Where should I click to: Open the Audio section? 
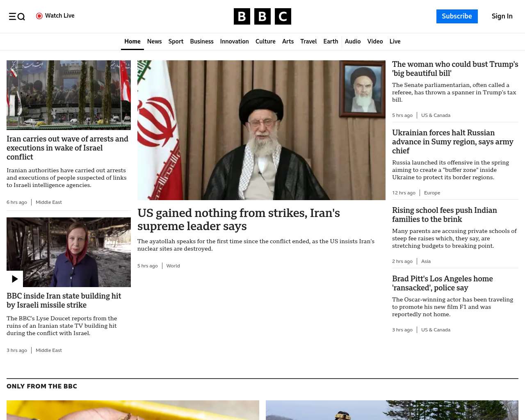click(353, 41)
